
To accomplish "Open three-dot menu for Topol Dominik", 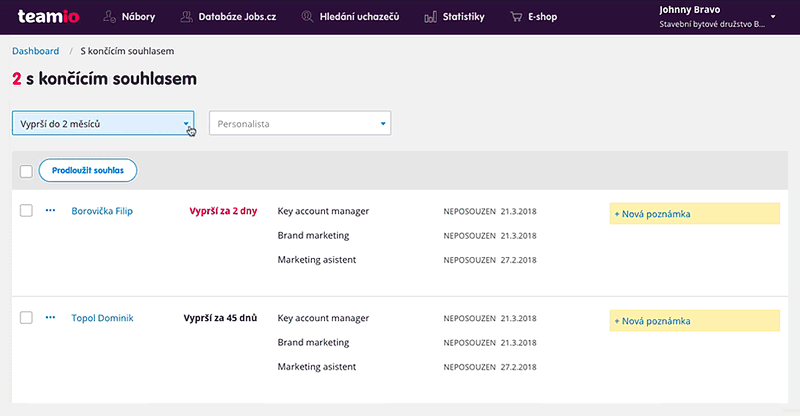I will (x=50, y=317).
